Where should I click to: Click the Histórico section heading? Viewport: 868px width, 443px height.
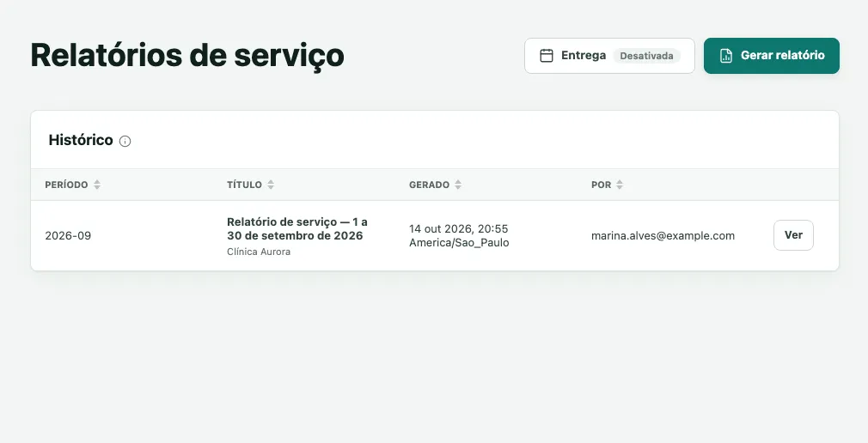(81, 140)
